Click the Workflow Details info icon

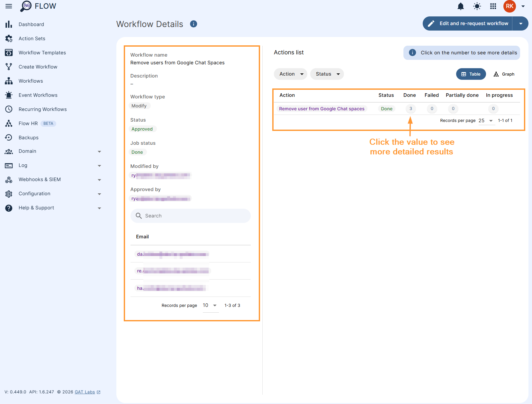pos(194,24)
